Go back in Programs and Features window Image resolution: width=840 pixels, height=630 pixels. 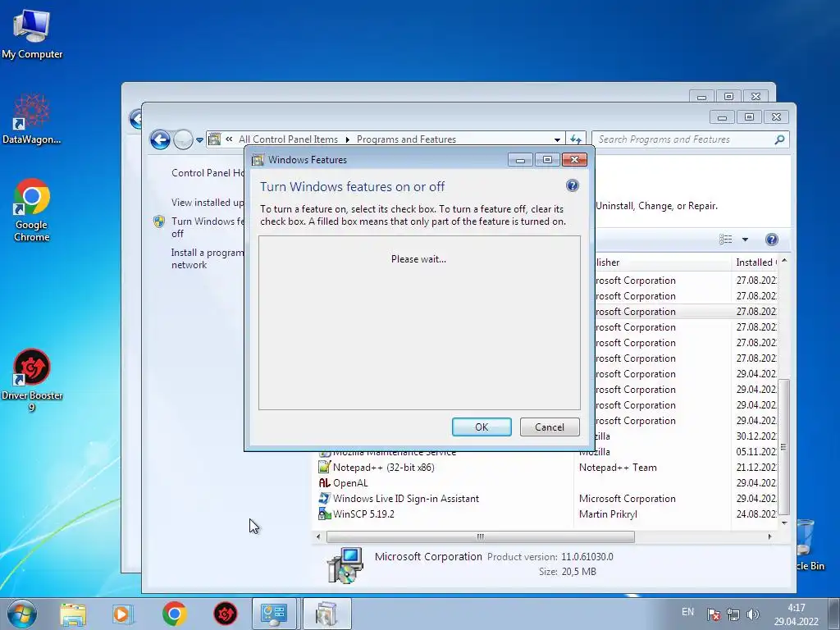[160, 139]
